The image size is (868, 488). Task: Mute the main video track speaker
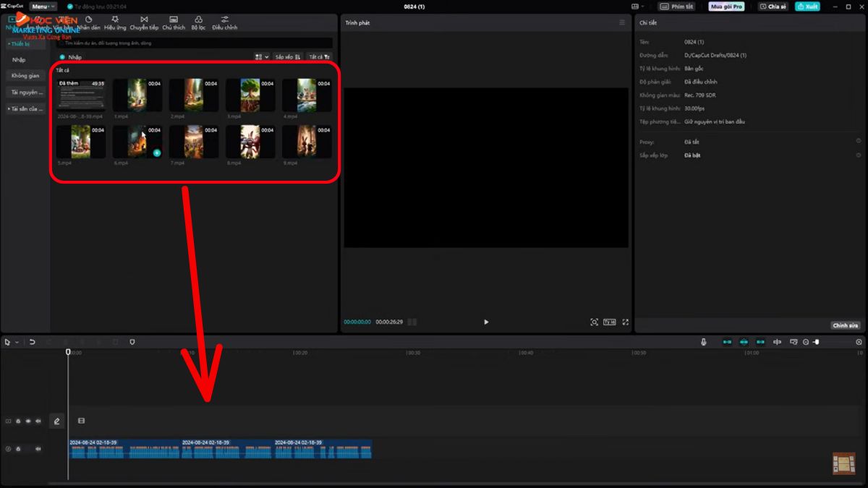pyautogui.click(x=38, y=421)
